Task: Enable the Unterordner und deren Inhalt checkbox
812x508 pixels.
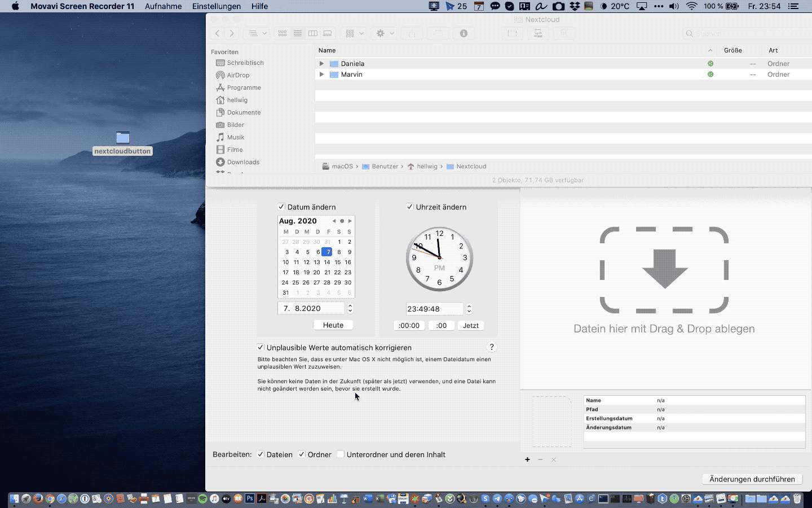Action: 341,454
